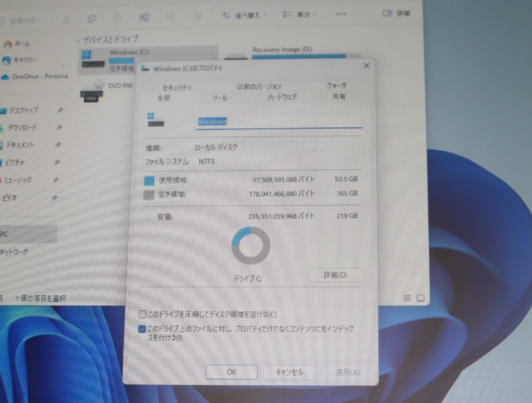Switch to the クォータ tab
The width and height of the screenshot is (532, 403).
337,85
